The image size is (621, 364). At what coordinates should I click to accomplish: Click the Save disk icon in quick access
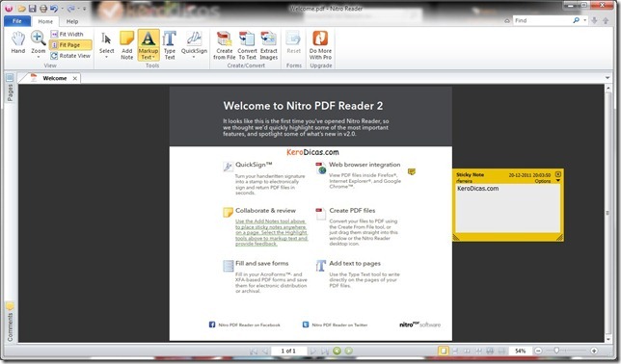coord(32,9)
